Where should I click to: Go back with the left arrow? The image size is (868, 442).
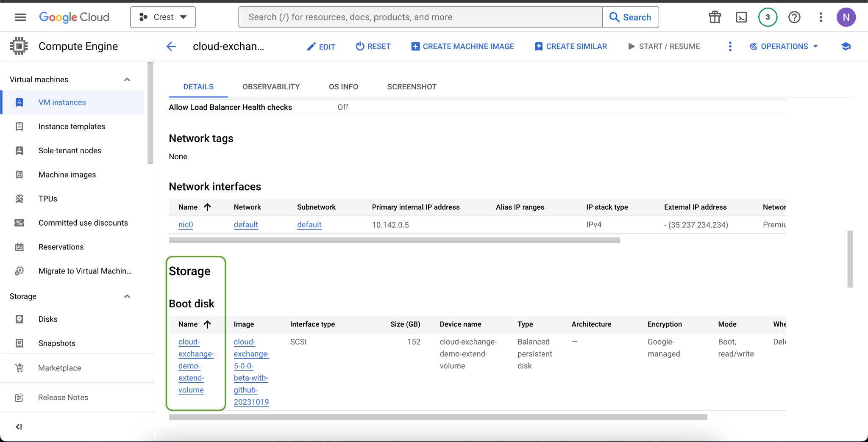click(x=171, y=47)
